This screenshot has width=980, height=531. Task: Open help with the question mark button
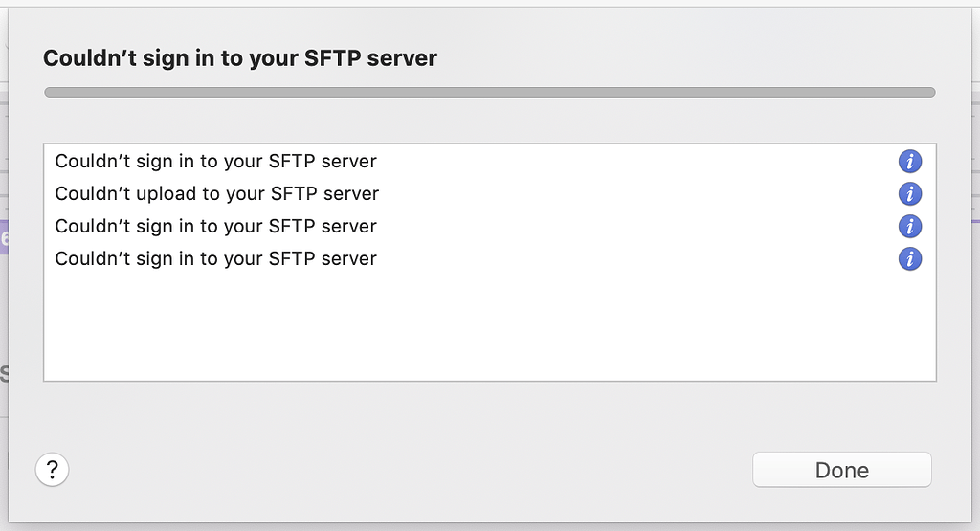point(52,470)
